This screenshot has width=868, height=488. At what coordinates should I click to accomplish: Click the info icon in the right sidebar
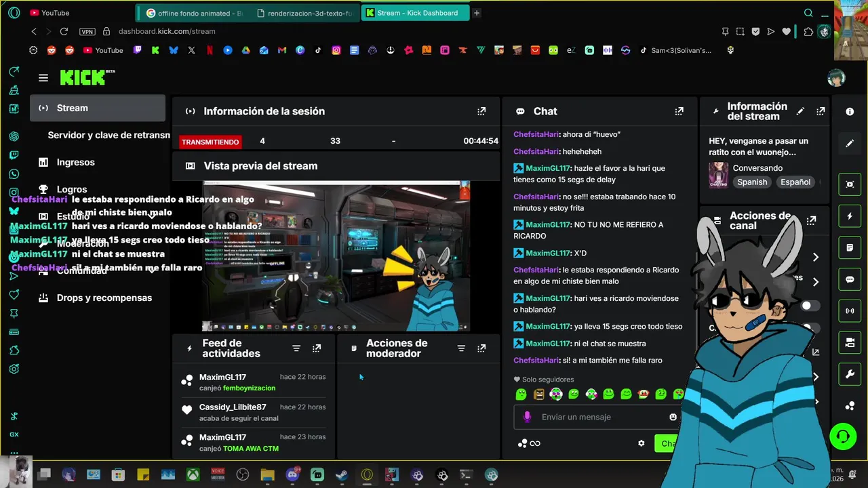pyautogui.click(x=850, y=112)
